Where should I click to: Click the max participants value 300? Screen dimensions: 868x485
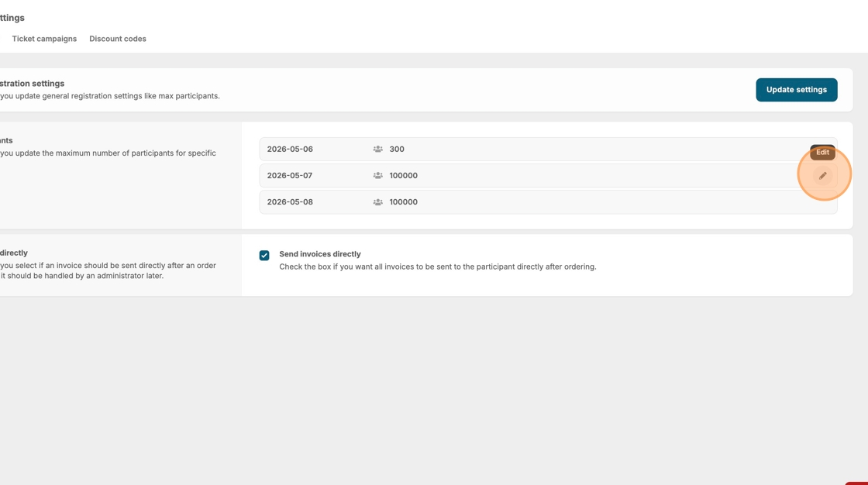396,149
